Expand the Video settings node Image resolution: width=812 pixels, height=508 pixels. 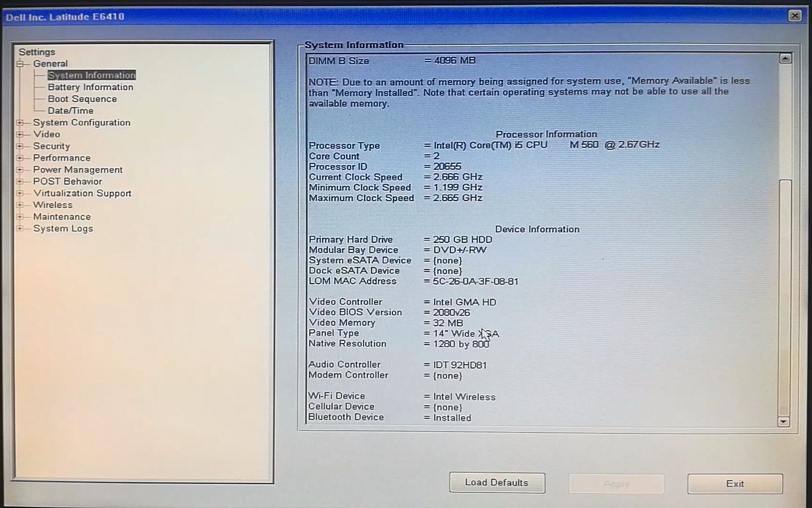coord(20,135)
